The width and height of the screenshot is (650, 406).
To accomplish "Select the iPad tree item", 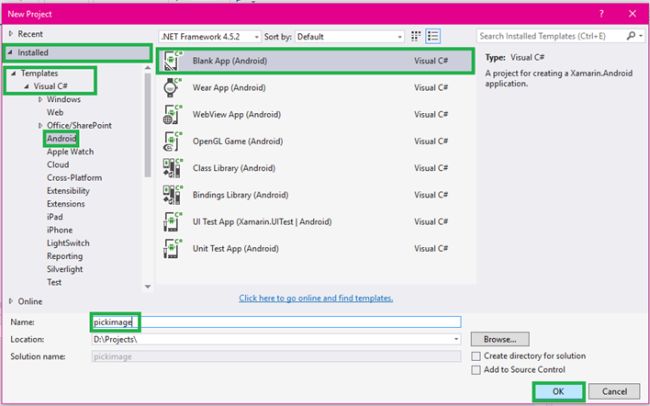I will pos(55,217).
